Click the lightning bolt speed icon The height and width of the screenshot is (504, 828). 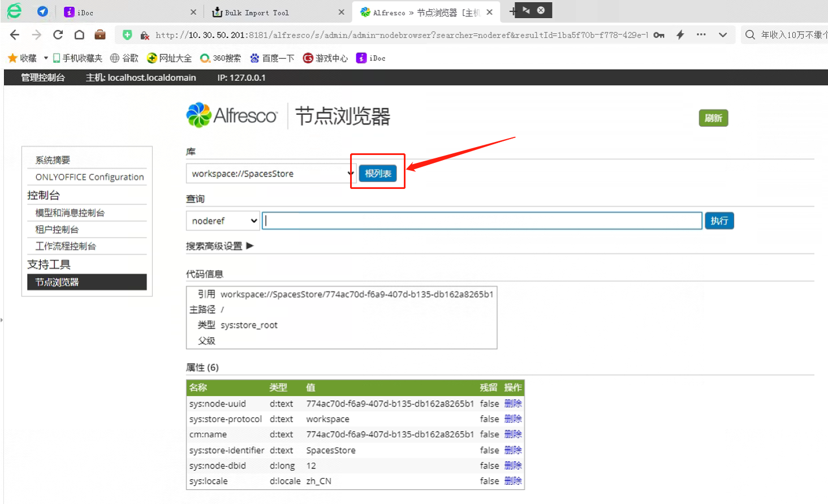click(680, 35)
